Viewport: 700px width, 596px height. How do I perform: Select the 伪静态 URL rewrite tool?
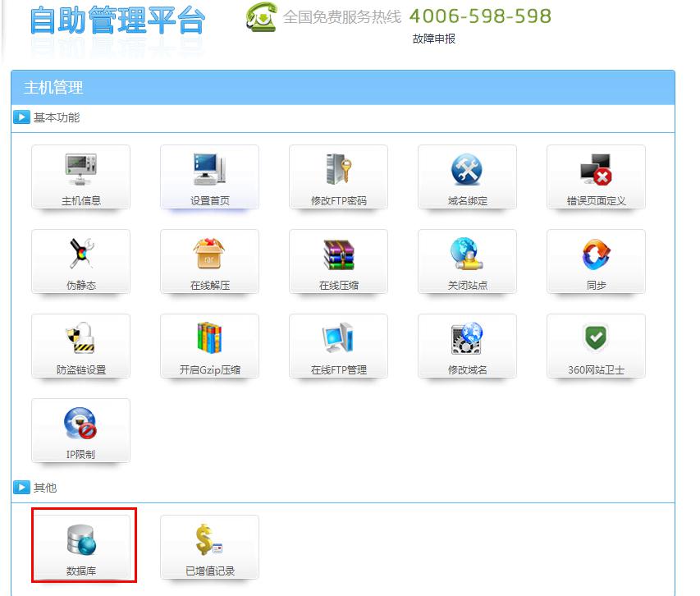pos(80,261)
